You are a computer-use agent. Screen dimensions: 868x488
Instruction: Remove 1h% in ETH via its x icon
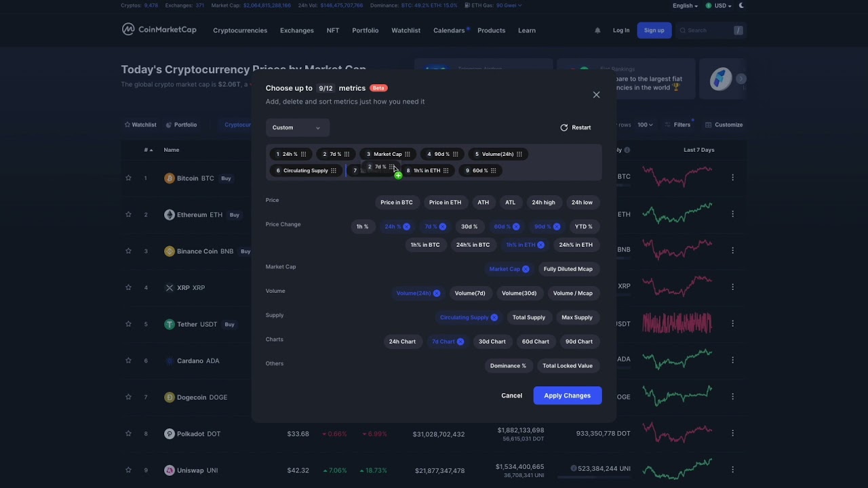pyautogui.click(x=540, y=245)
